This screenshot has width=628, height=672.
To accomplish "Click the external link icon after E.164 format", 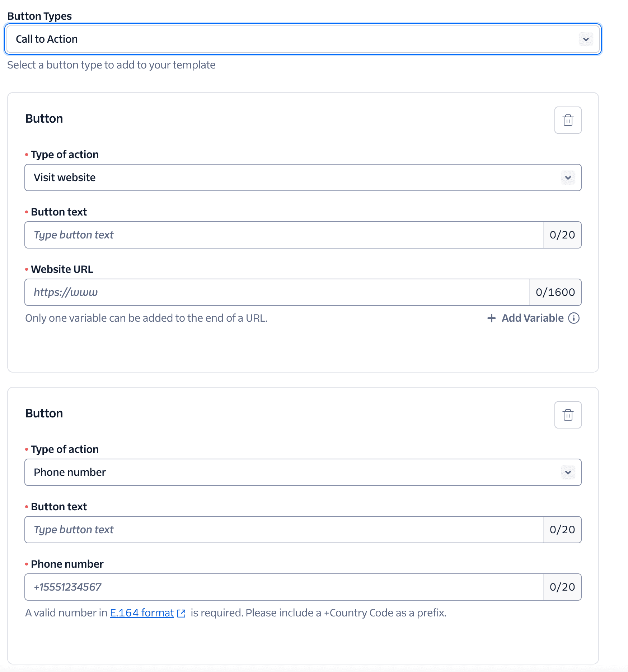I will point(181,613).
